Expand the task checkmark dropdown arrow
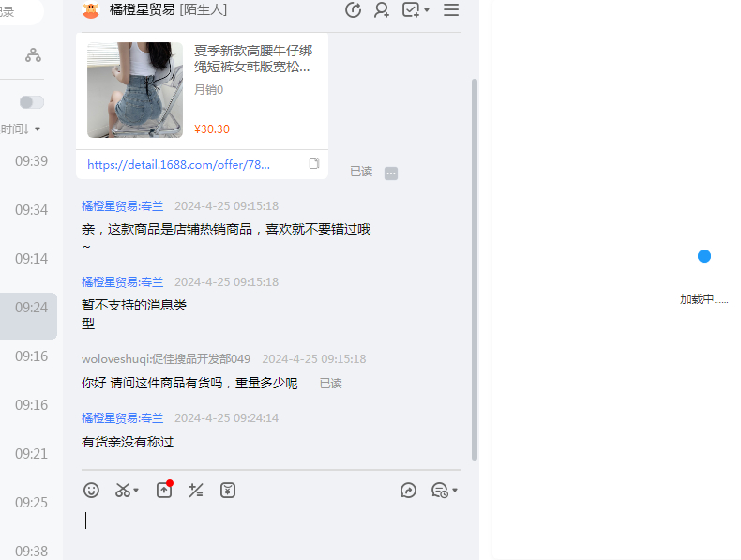741x560 pixels. click(427, 10)
